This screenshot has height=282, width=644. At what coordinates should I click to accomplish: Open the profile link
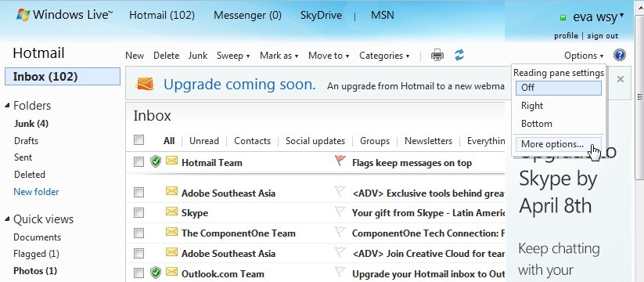(566, 36)
